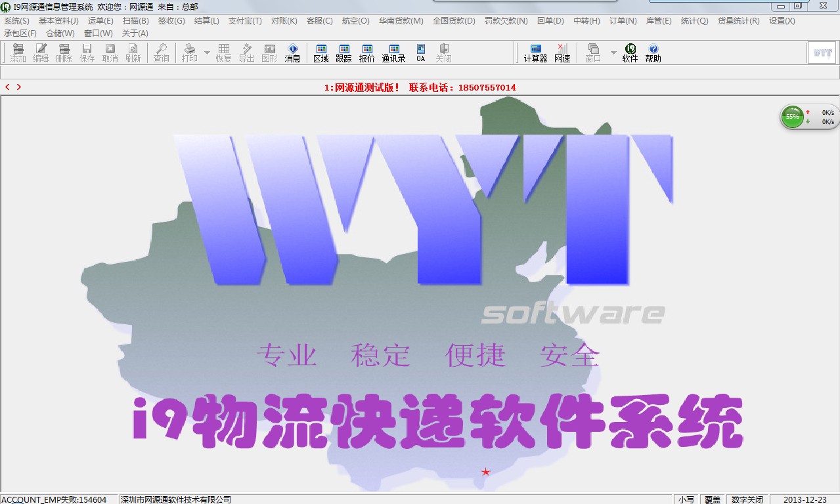The width and height of the screenshot is (840, 504).
Task: Open the 网速 (Network speed) tool
Action: (562, 53)
